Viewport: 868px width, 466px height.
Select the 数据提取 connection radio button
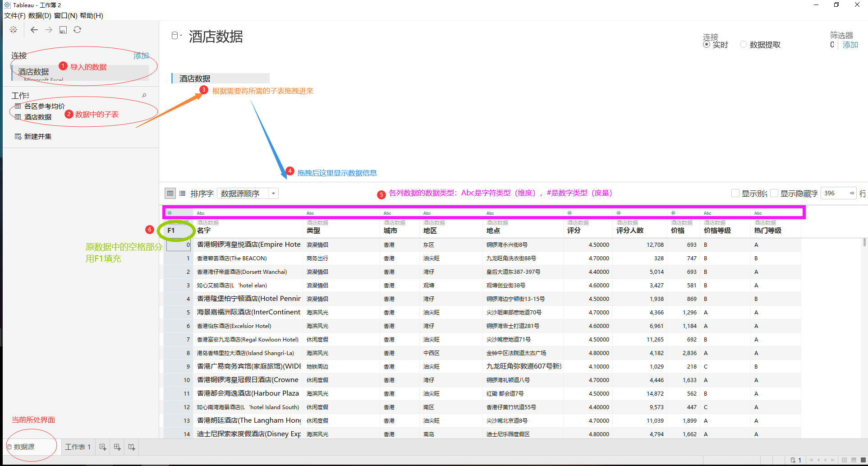pyautogui.click(x=743, y=44)
